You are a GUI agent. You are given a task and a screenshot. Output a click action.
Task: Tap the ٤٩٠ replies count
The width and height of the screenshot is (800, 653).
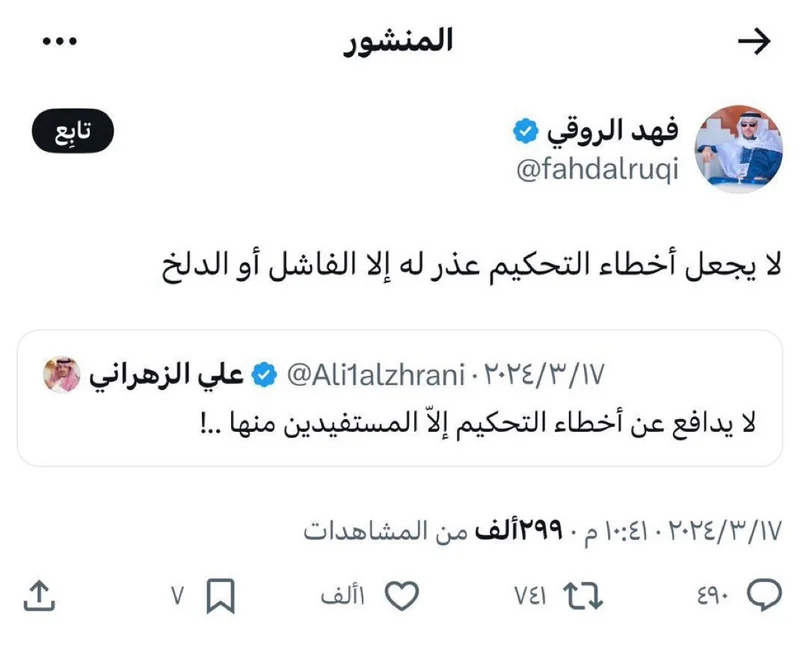713,596
